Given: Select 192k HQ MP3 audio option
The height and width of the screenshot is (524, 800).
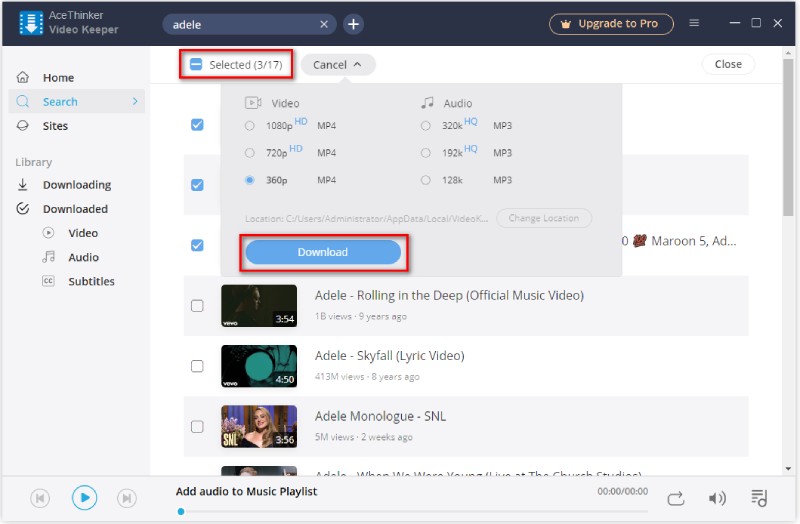Looking at the screenshot, I should (426, 153).
